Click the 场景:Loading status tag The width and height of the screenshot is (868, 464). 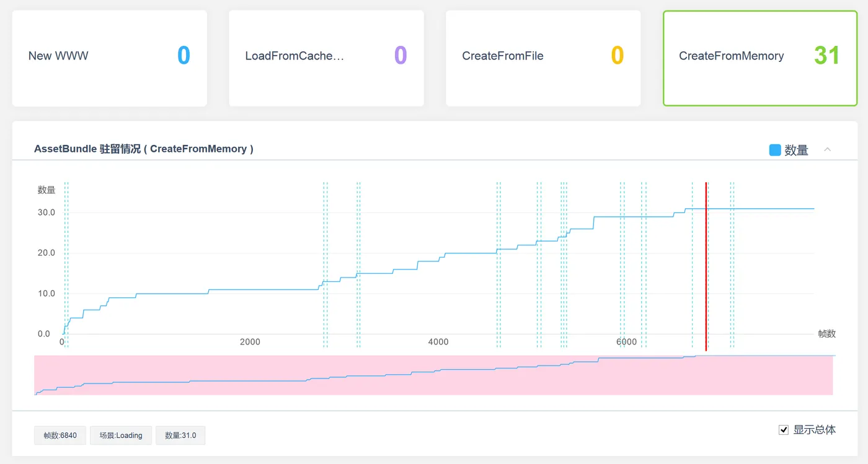pyautogui.click(x=121, y=436)
